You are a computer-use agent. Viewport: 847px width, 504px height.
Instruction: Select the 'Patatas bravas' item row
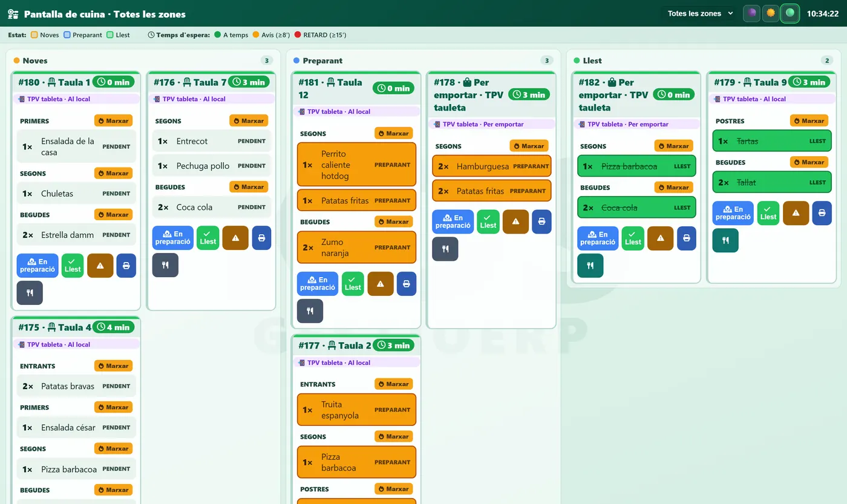(x=76, y=386)
